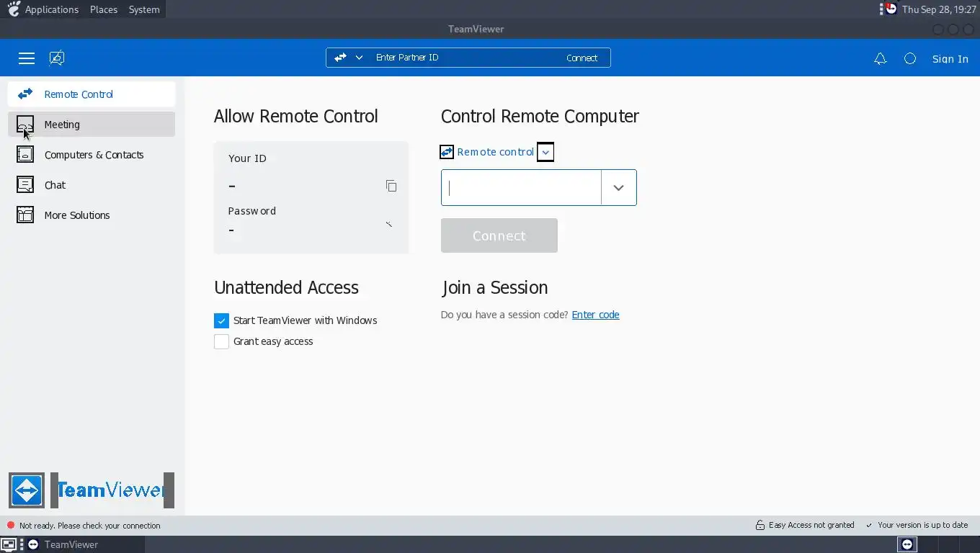This screenshot has height=553, width=980.
Task: Click Connect in the top bar
Action: tap(582, 58)
